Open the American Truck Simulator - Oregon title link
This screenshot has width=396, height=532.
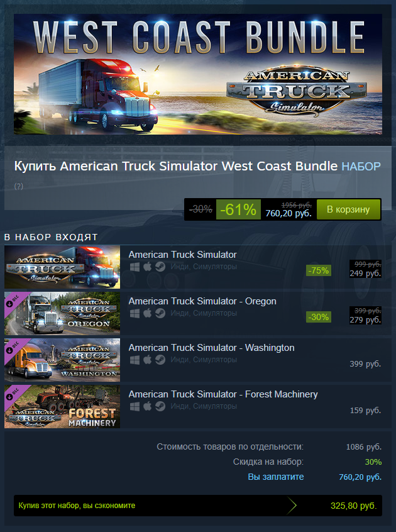202,301
